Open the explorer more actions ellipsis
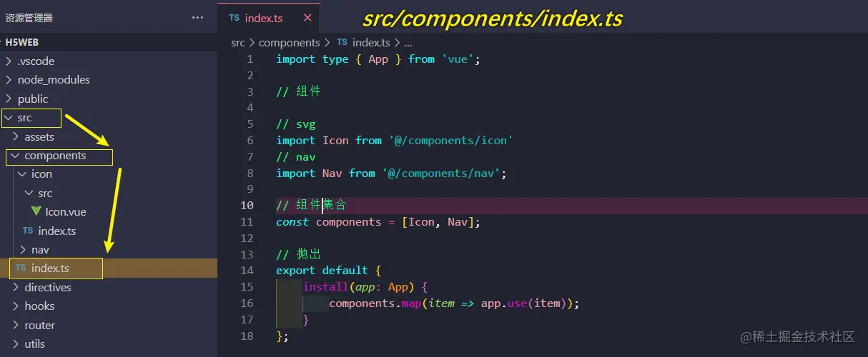The width and height of the screenshot is (868, 357). (x=198, y=18)
